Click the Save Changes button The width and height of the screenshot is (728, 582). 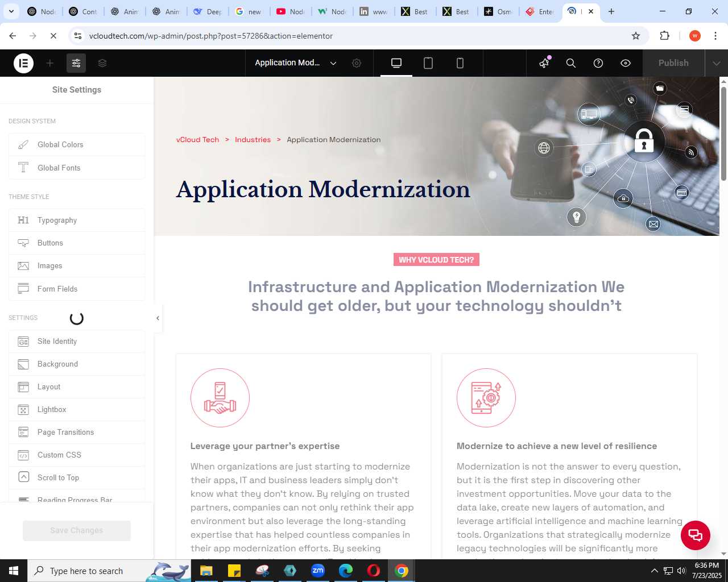pos(77,530)
